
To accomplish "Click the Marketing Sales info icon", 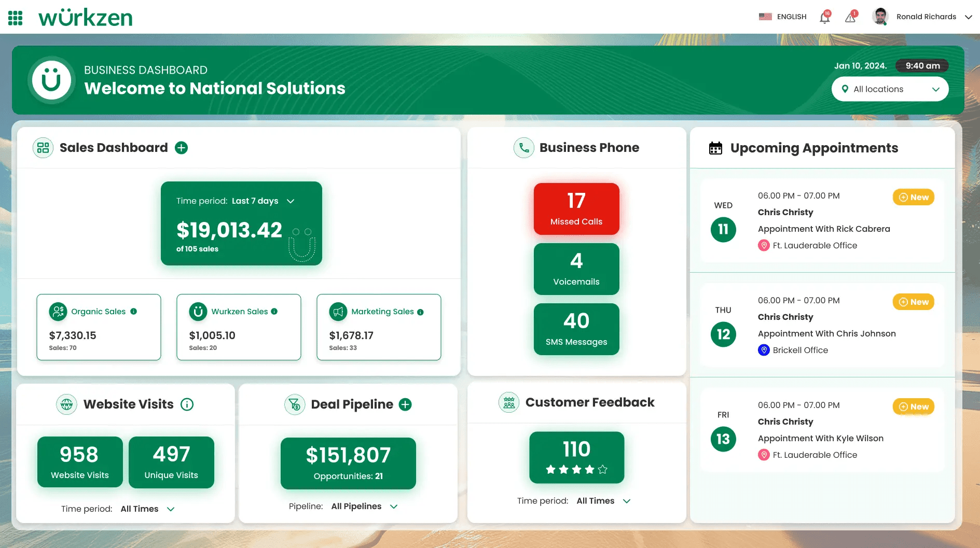I will click(420, 312).
